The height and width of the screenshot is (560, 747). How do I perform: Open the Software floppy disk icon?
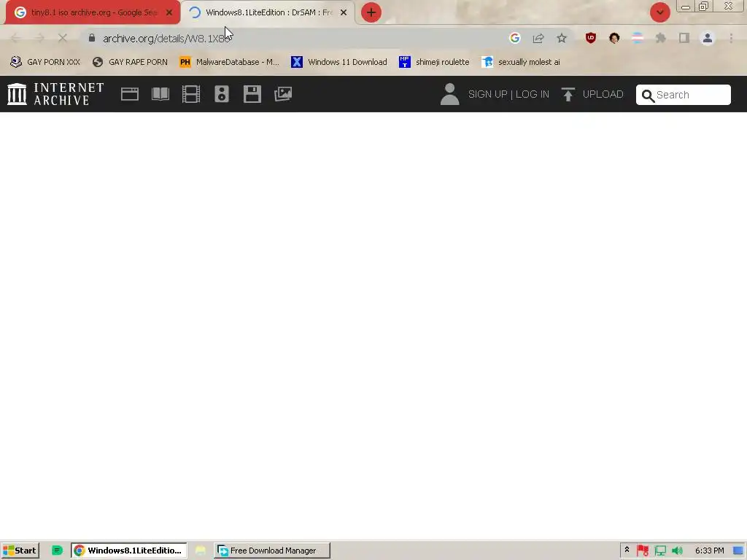click(252, 94)
